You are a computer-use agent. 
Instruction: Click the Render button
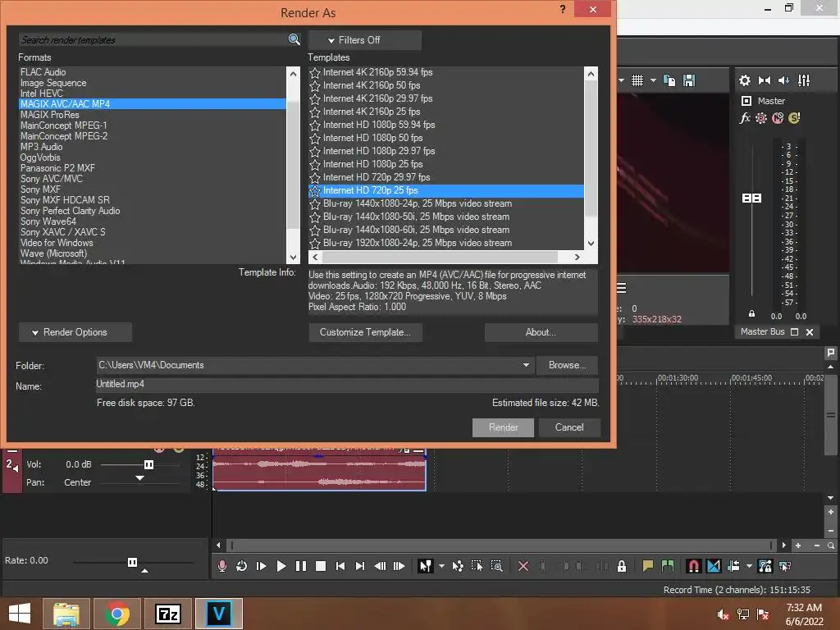click(x=503, y=427)
